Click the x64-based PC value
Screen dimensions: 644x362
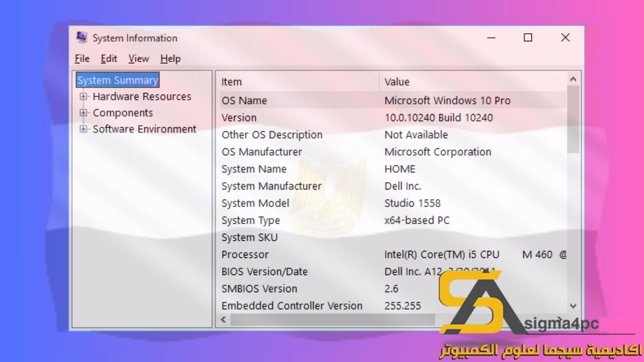417,220
